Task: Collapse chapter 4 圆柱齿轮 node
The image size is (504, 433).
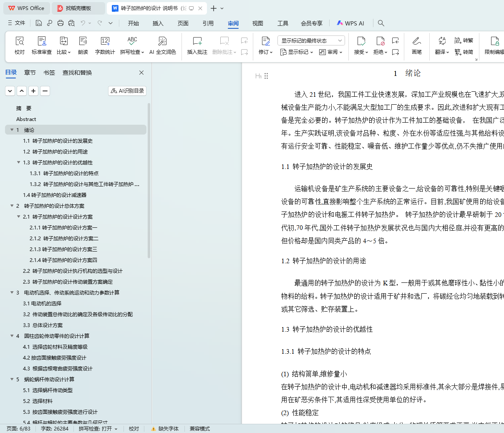Action: tap(12, 336)
